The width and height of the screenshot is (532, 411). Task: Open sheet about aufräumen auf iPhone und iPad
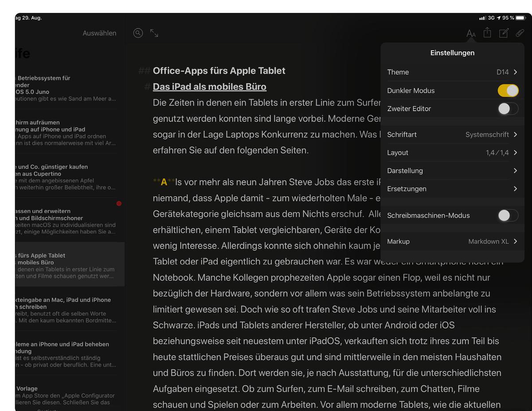pyautogui.click(x=70, y=132)
